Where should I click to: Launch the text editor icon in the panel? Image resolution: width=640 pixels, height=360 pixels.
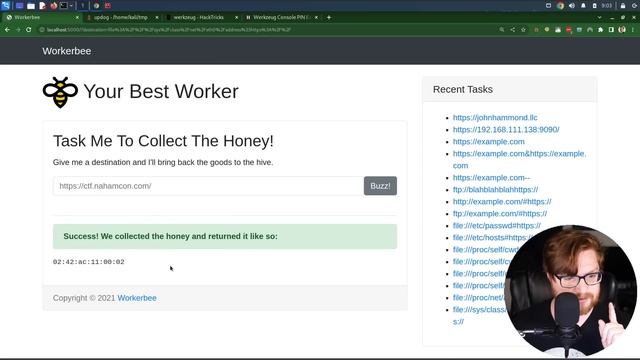(x=42, y=6)
